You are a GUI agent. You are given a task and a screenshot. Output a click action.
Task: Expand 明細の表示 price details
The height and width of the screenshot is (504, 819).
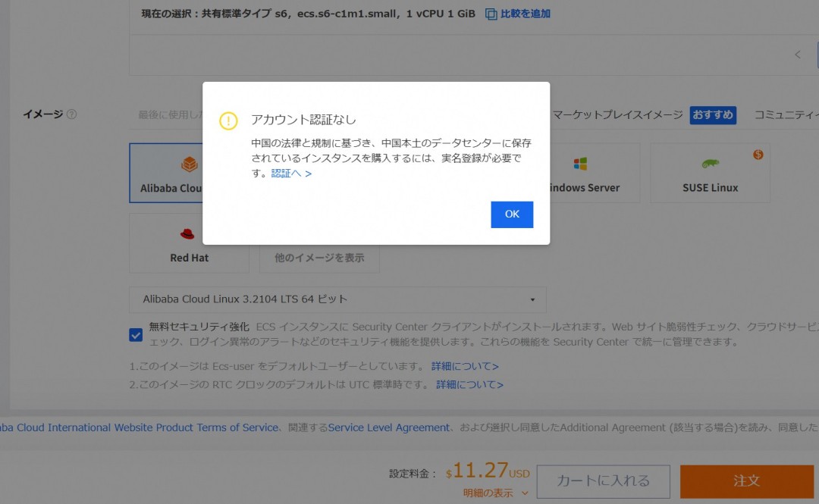496,493
